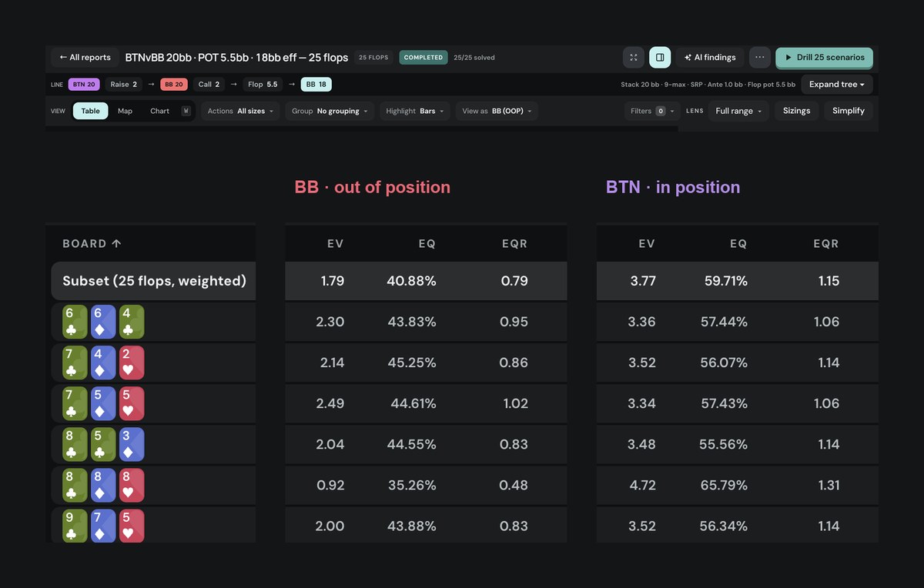Click the BB EV column header
Image resolution: width=924 pixels, height=588 pixels.
pos(335,244)
